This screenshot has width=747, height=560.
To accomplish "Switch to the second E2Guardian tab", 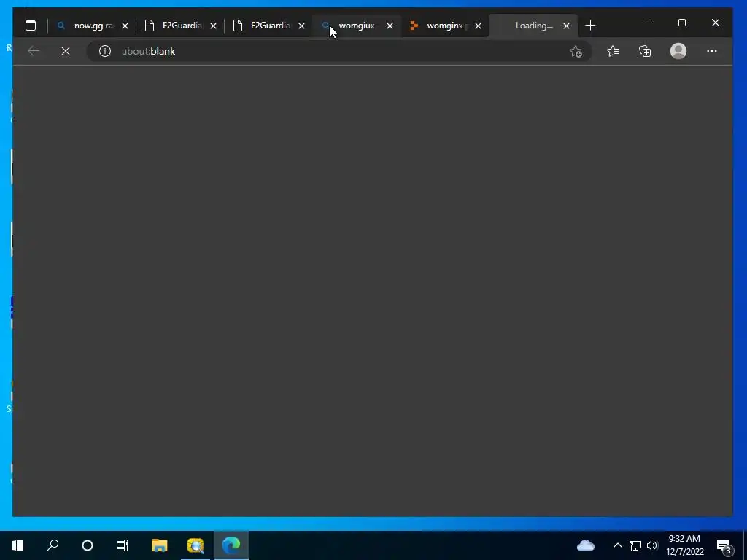I will 268,26.
